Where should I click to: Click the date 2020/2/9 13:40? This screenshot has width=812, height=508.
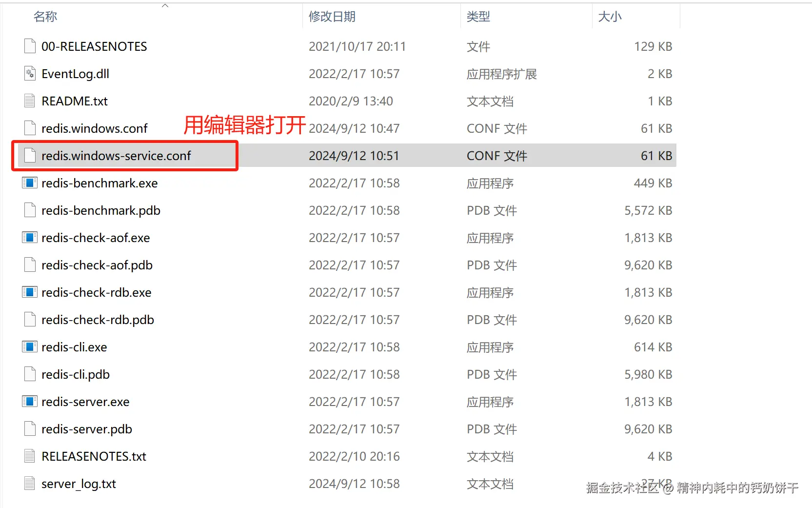pyautogui.click(x=351, y=101)
